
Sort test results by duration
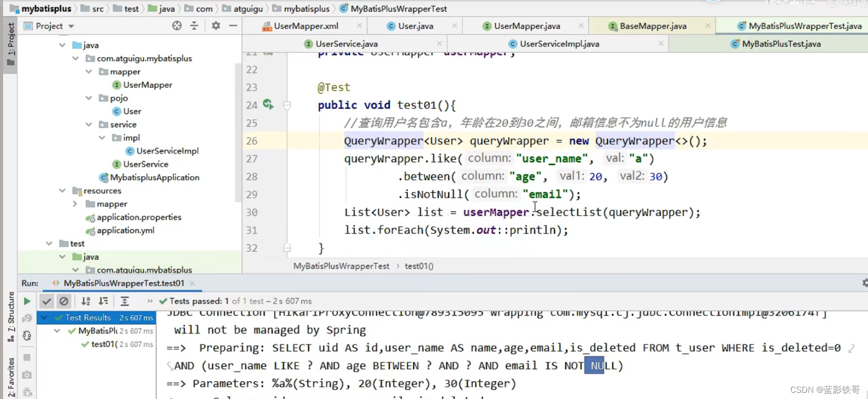pyautogui.click(x=103, y=301)
